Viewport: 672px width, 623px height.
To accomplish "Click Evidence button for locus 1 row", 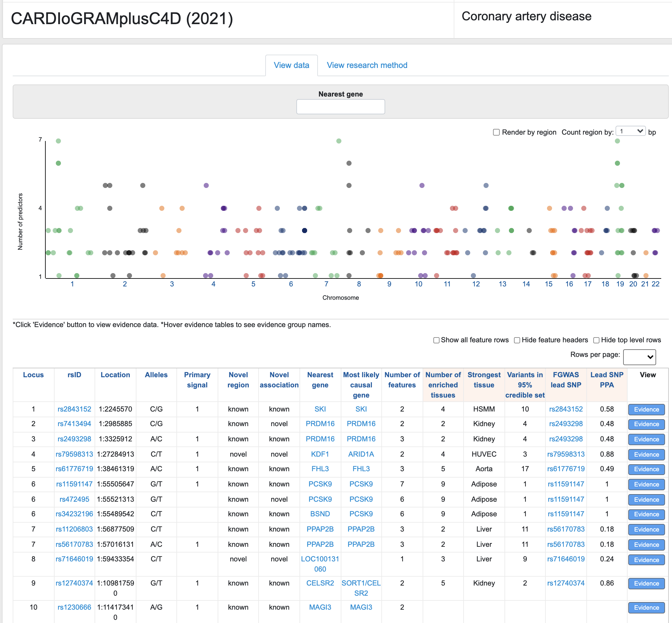I will pyautogui.click(x=646, y=410).
